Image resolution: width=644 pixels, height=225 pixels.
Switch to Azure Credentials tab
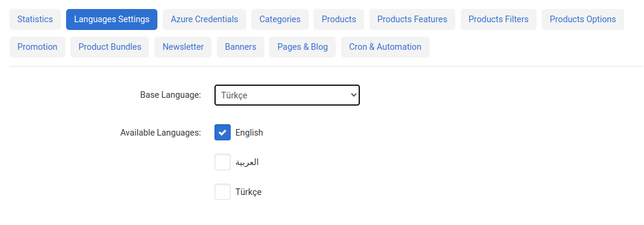tap(204, 19)
